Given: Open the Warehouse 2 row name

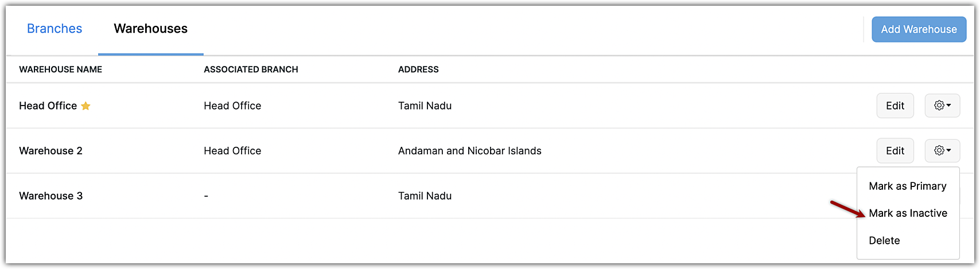Looking at the screenshot, I should coord(50,151).
